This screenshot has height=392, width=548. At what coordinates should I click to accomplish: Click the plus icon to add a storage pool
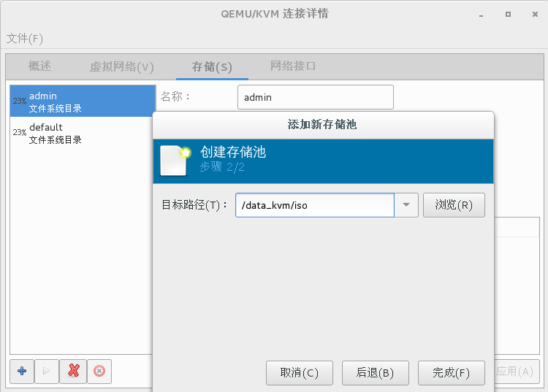22,371
